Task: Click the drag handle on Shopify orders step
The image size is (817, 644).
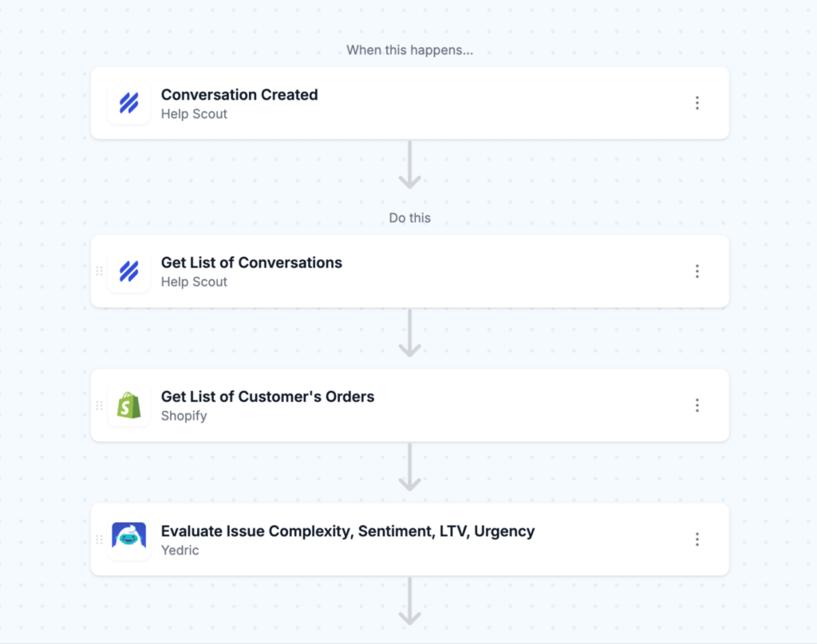Action: (99, 405)
